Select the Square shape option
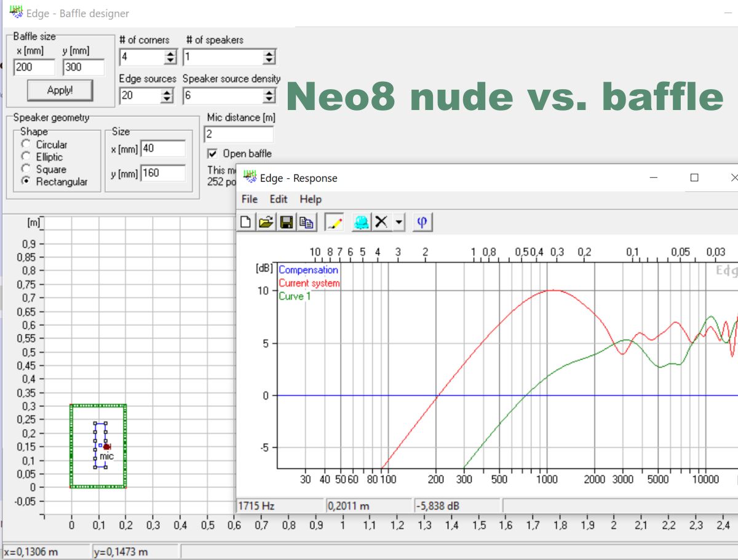 coord(26,169)
